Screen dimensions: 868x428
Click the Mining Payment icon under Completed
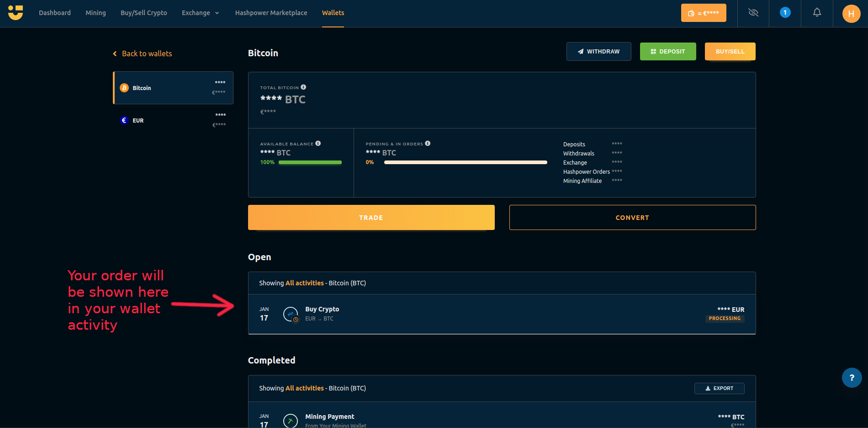click(290, 421)
